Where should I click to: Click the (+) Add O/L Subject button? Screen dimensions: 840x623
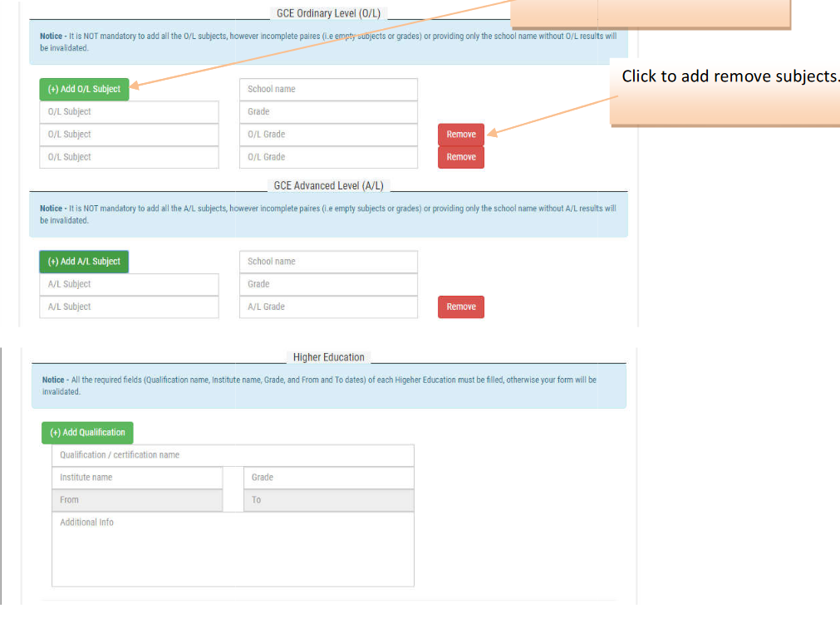84,89
